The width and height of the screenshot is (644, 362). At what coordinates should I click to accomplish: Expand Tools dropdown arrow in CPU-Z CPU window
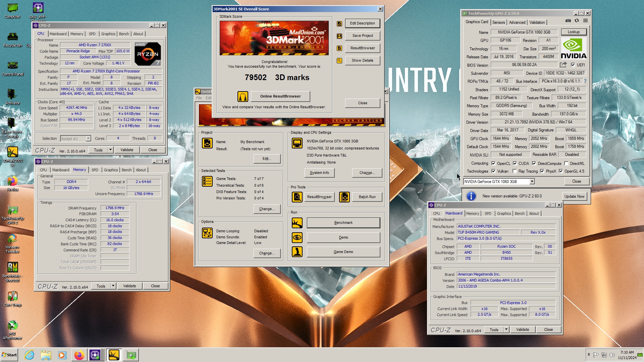tap(110, 150)
